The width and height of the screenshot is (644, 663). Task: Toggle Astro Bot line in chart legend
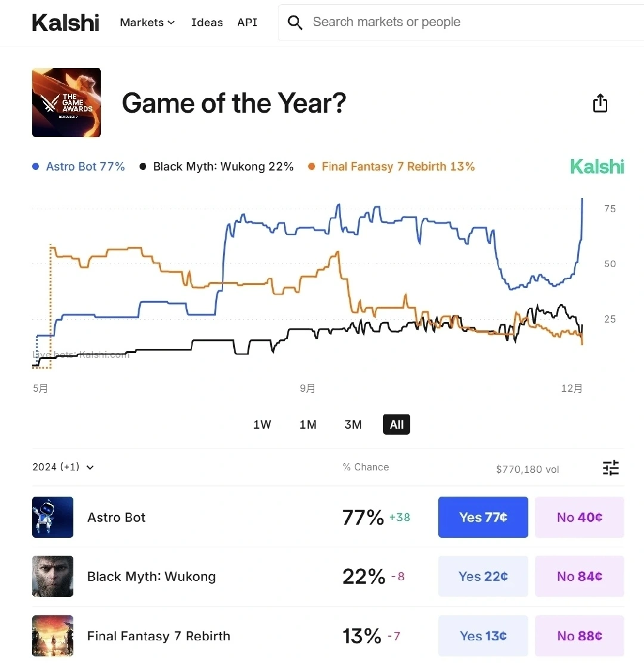pos(79,167)
